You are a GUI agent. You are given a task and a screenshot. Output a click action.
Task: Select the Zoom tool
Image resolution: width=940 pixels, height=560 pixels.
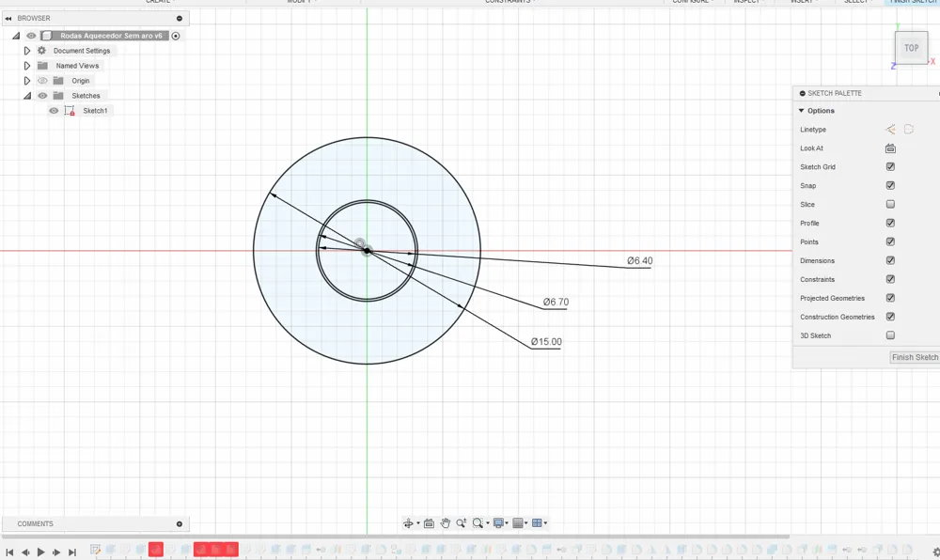point(461,523)
